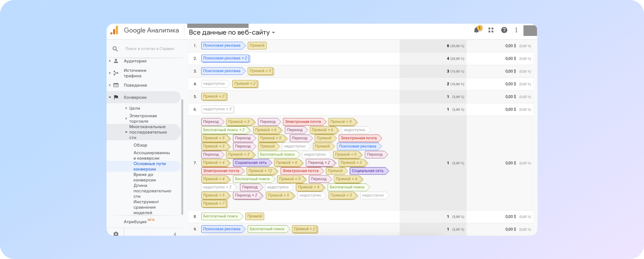Click the Конверсии flag icon
This screenshot has height=259, width=644.
[116, 97]
